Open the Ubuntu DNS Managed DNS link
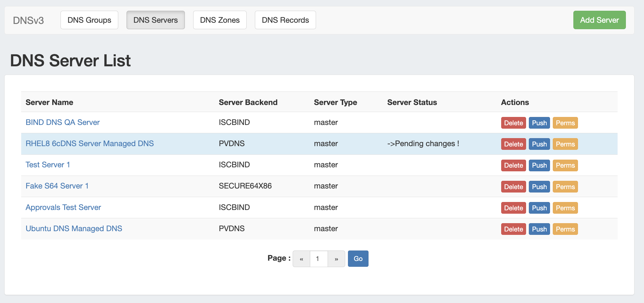 tap(74, 228)
